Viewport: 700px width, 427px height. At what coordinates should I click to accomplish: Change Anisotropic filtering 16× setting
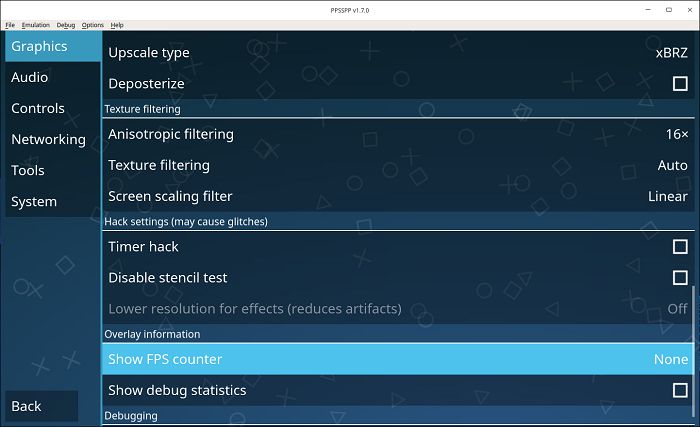pyautogui.click(x=398, y=134)
